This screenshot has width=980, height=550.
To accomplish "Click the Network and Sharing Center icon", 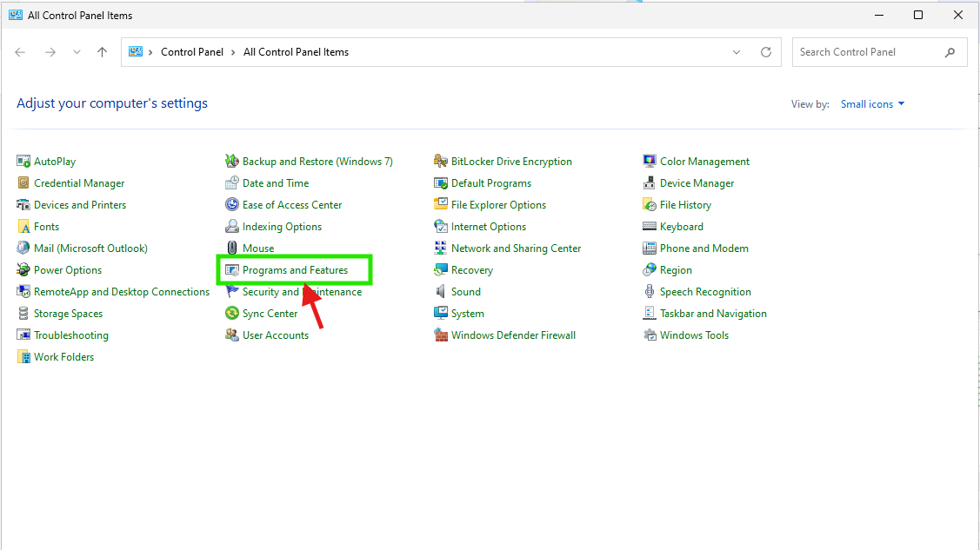I will click(441, 248).
